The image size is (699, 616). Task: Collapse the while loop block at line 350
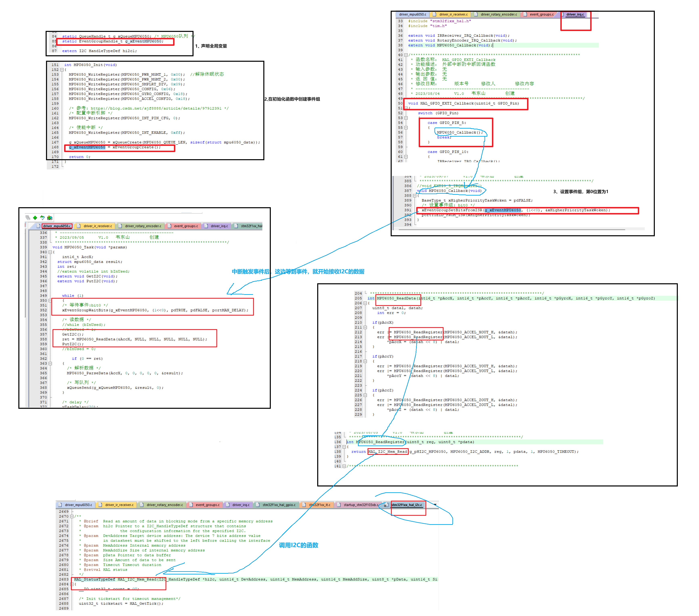point(50,300)
